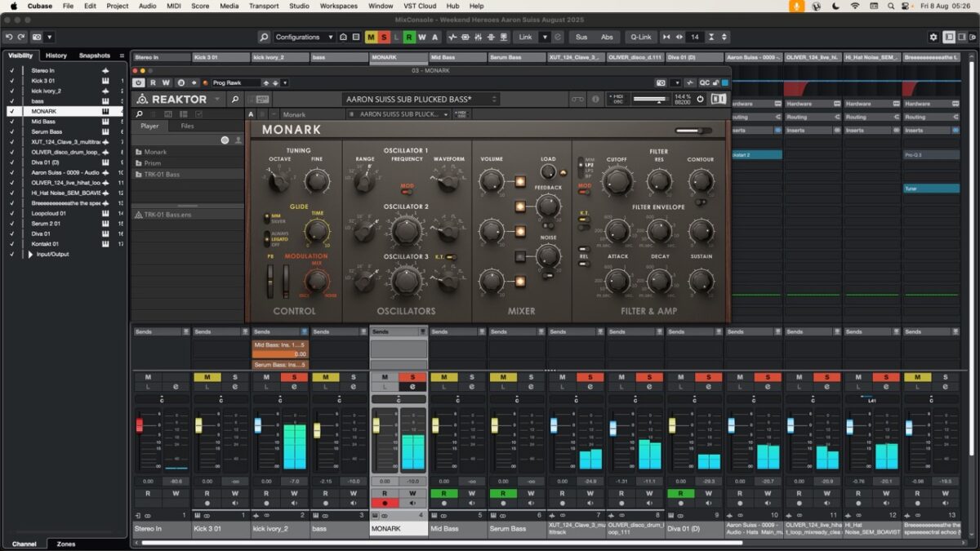This screenshot has height=551, width=980.
Task: Unmute the Mid Bass channel
Action: click(443, 376)
